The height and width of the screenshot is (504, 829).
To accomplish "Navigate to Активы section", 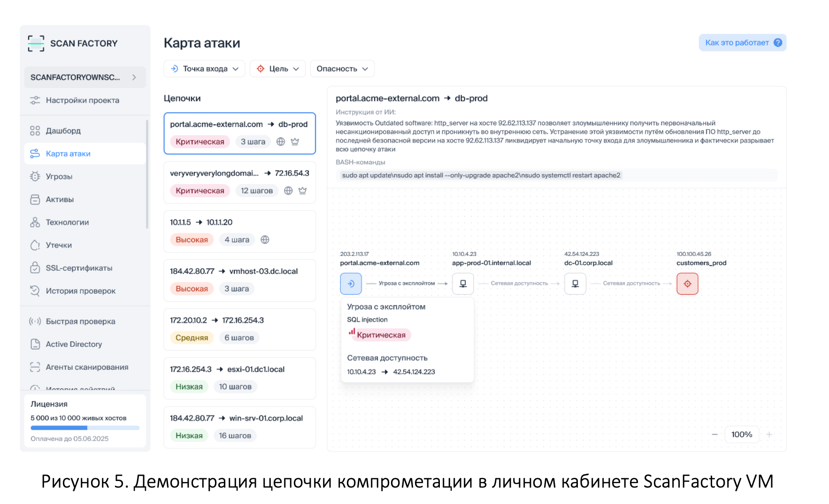I will click(x=85, y=199).
